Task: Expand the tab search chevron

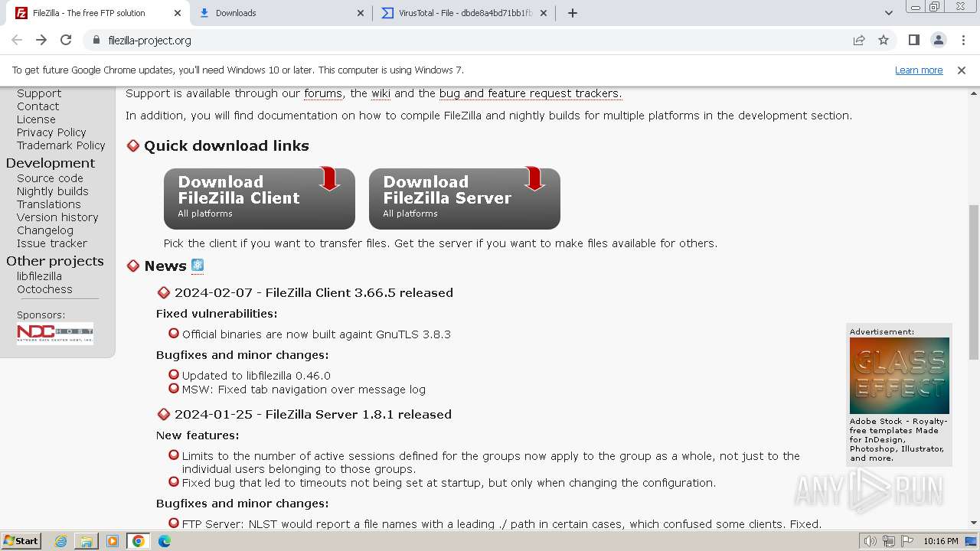Action: [x=889, y=13]
